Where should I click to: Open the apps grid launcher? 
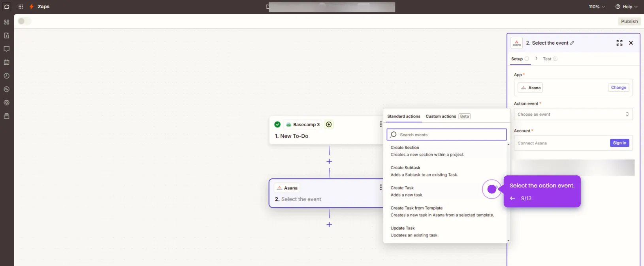click(x=21, y=7)
